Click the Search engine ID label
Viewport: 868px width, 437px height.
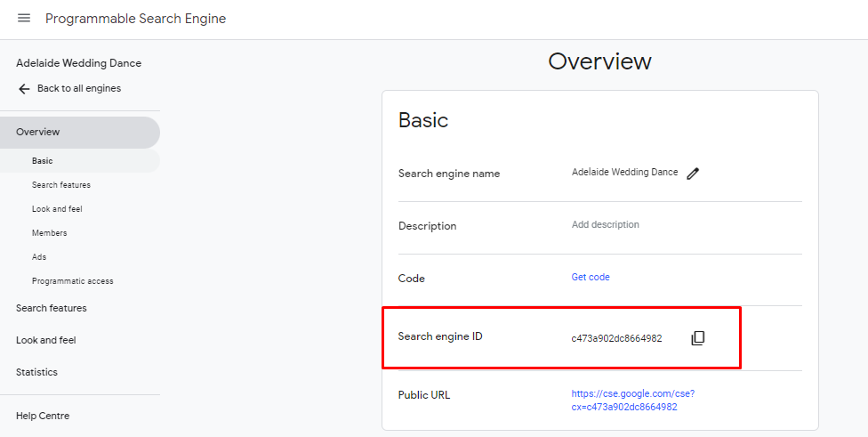click(440, 336)
